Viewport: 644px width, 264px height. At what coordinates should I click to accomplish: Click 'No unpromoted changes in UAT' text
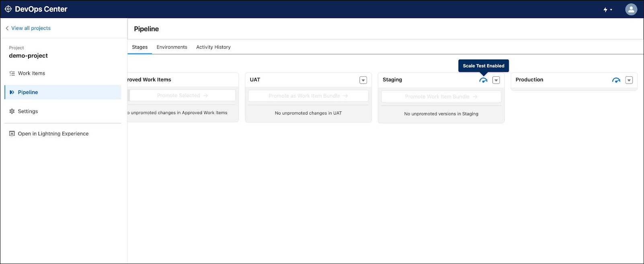[308, 113]
